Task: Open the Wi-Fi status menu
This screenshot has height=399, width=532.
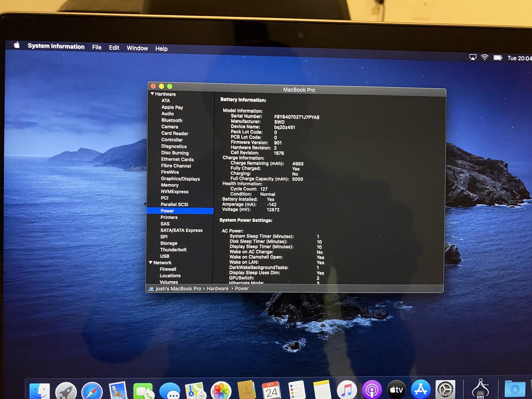Action: [485, 57]
